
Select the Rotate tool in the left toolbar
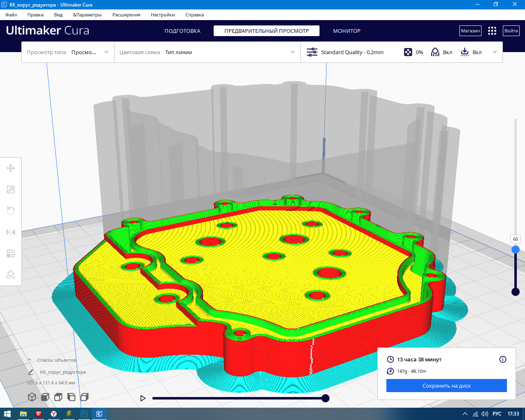(11, 211)
